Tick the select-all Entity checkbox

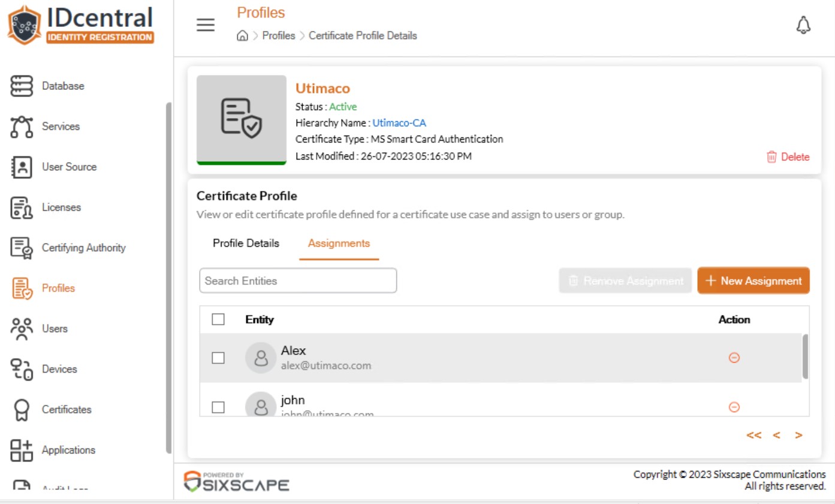(218, 319)
